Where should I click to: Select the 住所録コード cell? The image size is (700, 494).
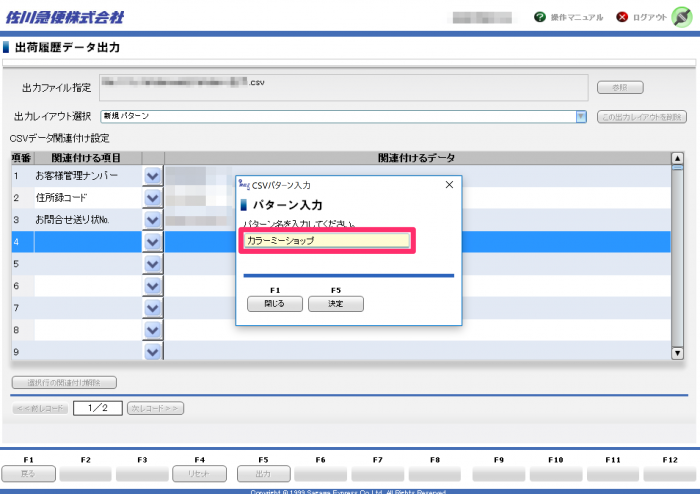88,198
